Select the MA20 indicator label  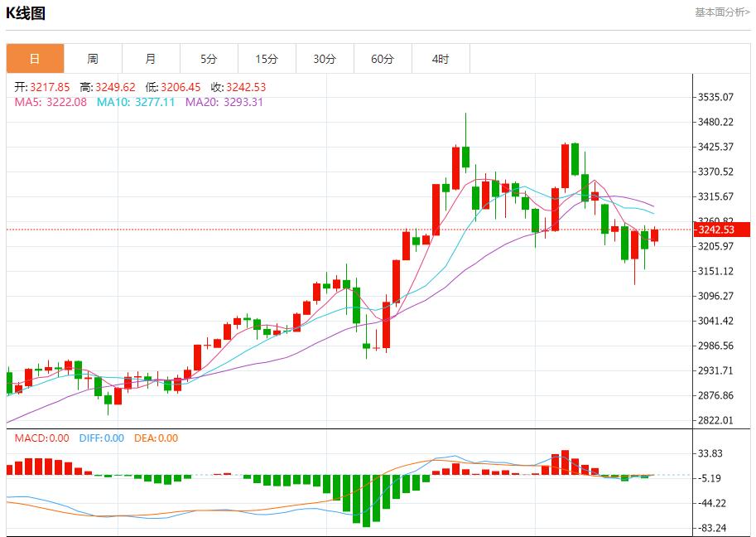coord(224,102)
